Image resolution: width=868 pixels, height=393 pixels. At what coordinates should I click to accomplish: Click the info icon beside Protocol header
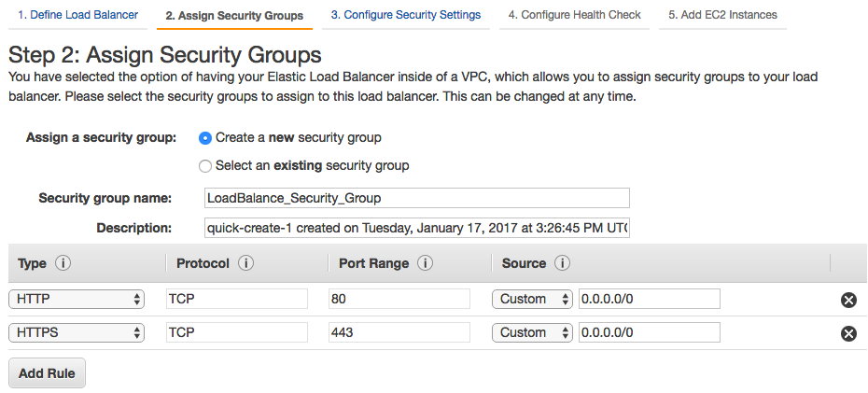click(x=246, y=263)
